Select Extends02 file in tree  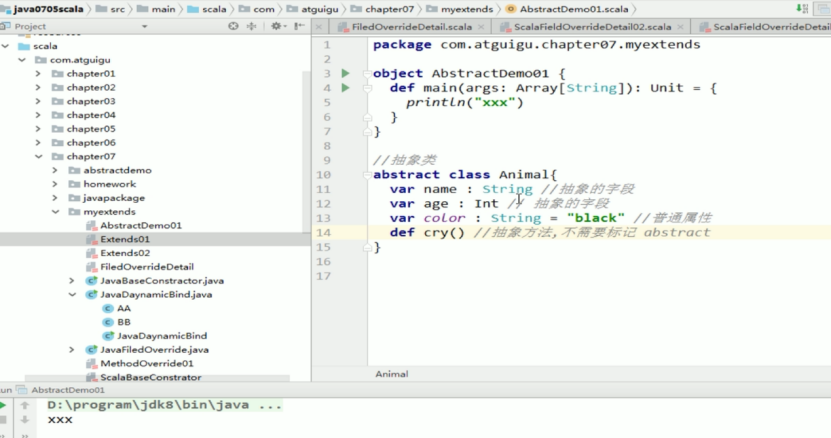pos(125,253)
